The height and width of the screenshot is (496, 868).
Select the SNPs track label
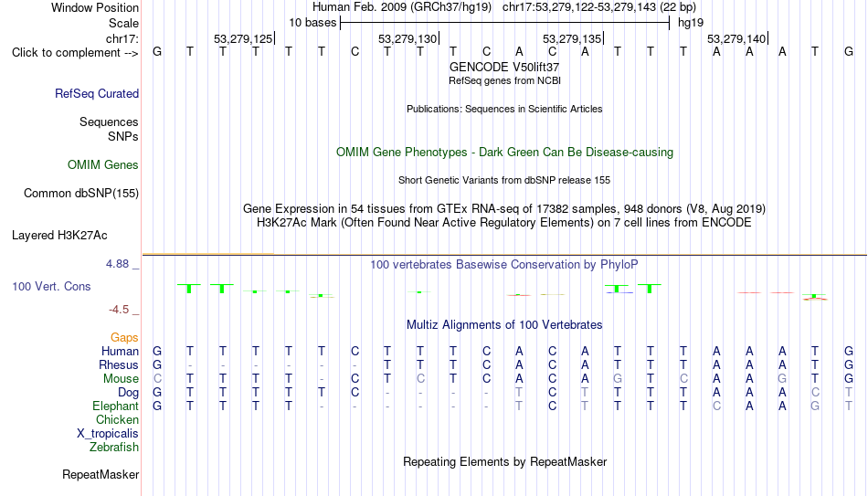pyautogui.click(x=123, y=136)
